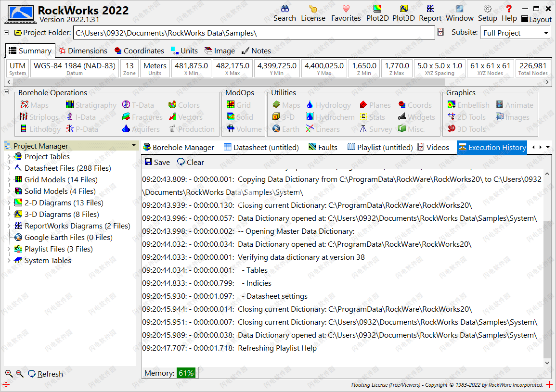The image size is (556, 392).
Task: Switch to the Dimensions tab
Action: 83,51
